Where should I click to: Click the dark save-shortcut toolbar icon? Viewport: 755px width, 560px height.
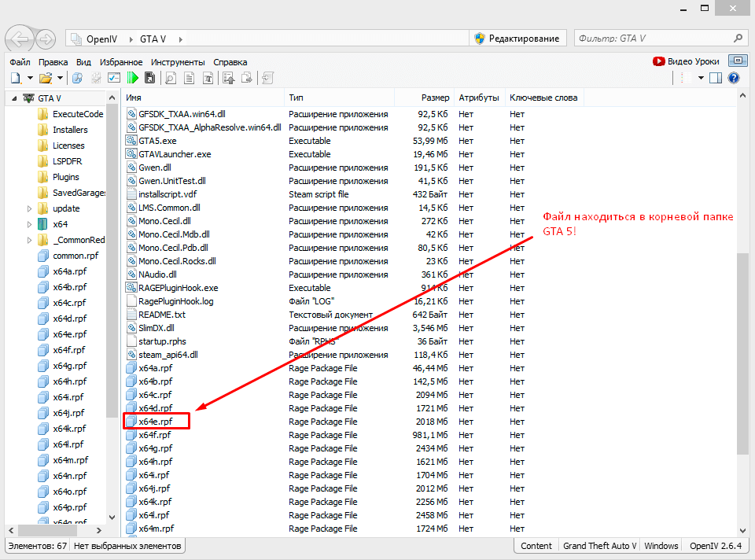point(149,78)
